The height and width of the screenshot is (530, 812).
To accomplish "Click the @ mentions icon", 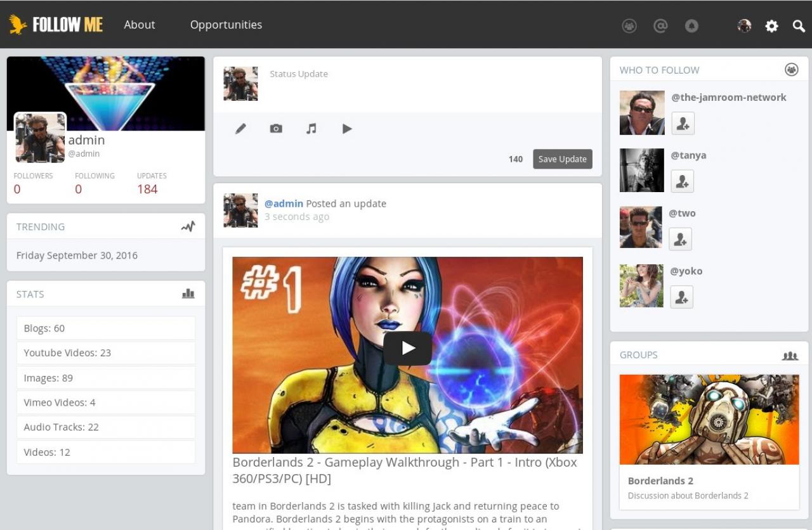I will point(660,26).
